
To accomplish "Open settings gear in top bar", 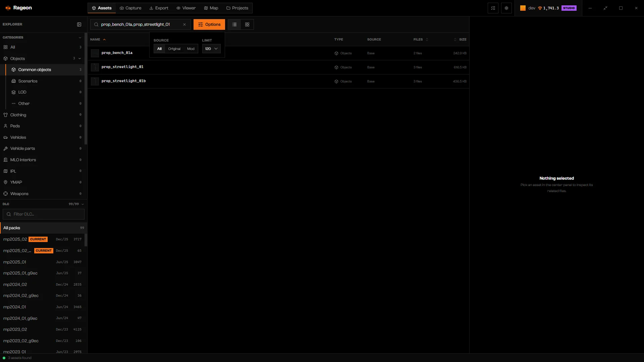I will coord(506,8).
